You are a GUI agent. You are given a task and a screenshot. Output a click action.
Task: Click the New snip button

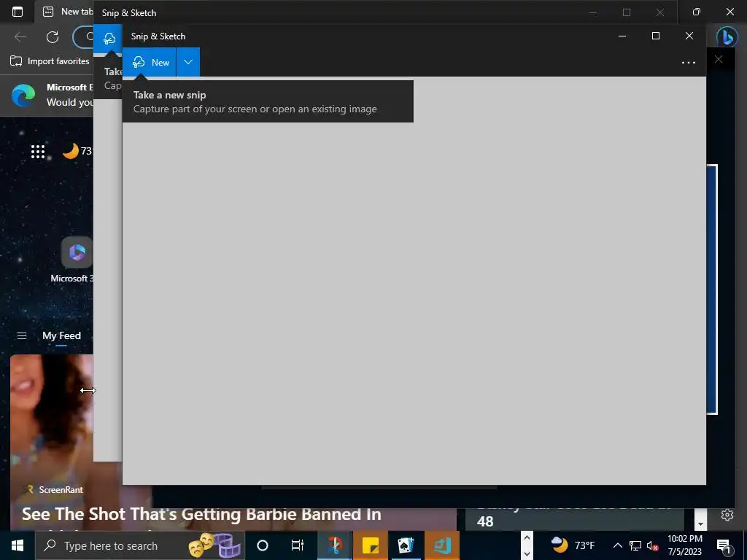149,62
